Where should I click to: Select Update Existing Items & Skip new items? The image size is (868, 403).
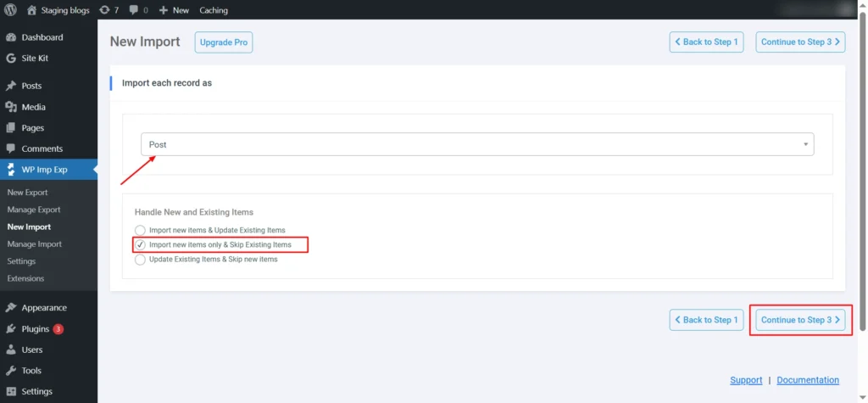[140, 259]
